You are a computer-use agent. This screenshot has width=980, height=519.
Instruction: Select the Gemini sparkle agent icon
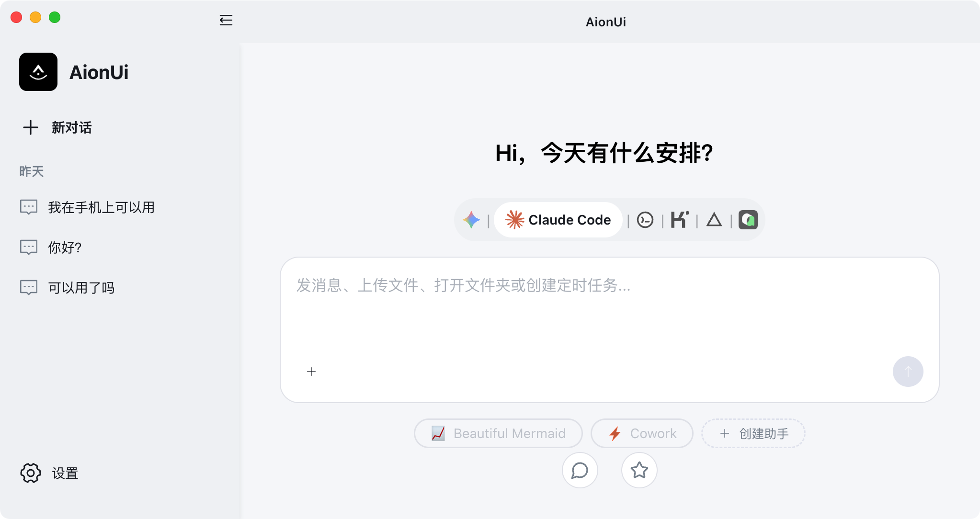(x=471, y=220)
